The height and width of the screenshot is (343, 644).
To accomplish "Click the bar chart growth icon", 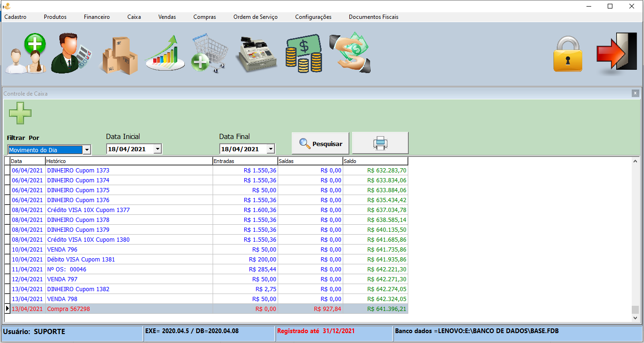I will tap(164, 54).
